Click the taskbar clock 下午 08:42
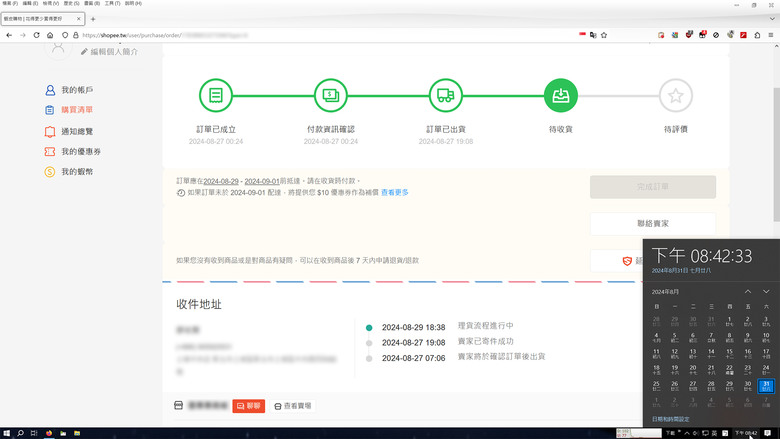 (x=746, y=433)
